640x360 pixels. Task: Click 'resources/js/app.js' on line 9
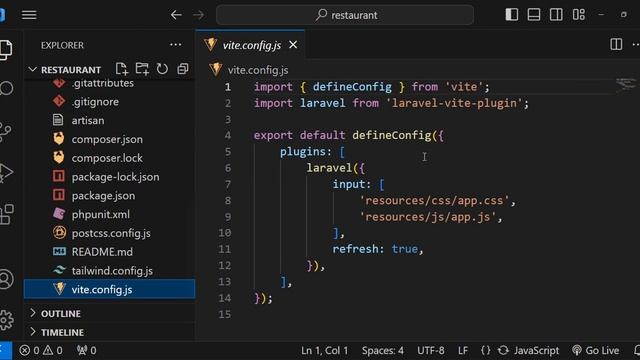428,217
